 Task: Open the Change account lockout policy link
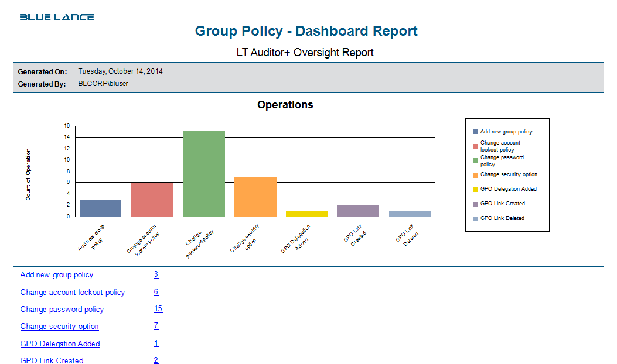coord(73,292)
